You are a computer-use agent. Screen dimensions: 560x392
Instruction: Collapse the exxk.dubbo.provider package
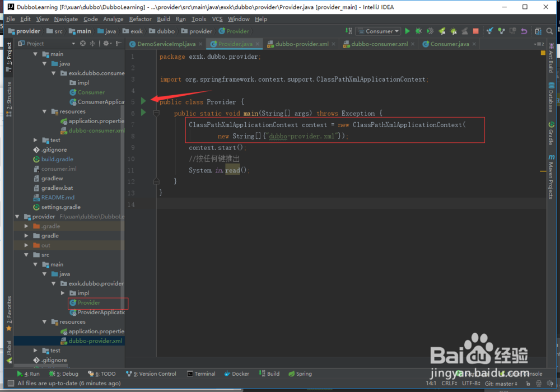click(53, 283)
